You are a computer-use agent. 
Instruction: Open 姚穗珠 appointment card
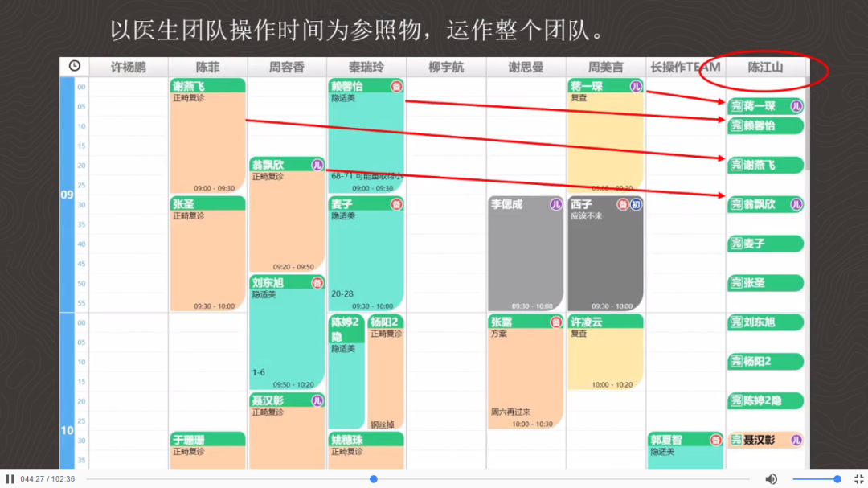pyautogui.click(x=366, y=450)
